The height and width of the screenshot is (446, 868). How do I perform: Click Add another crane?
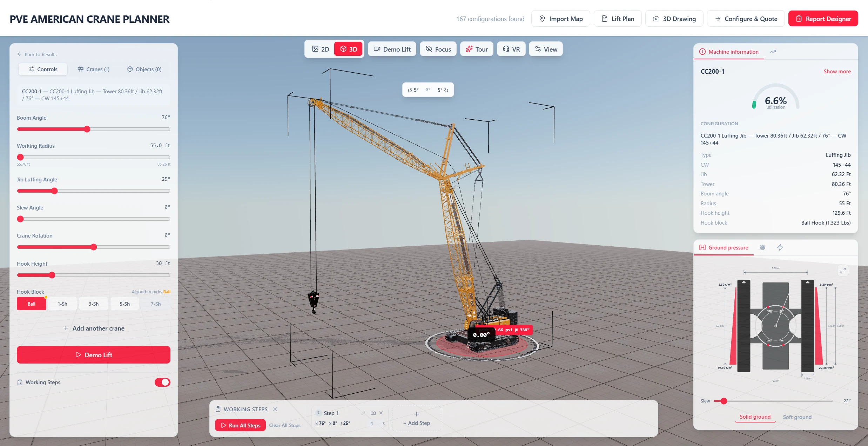click(x=94, y=328)
